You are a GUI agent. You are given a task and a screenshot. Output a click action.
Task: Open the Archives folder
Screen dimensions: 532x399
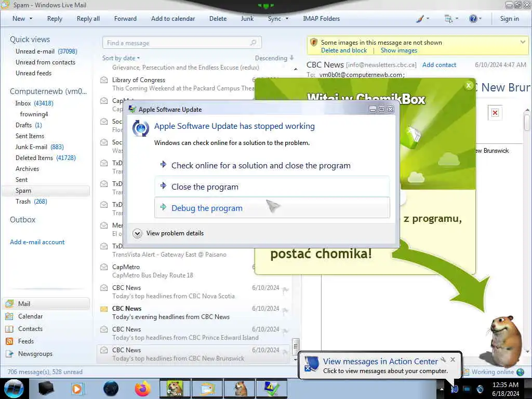tap(27, 169)
